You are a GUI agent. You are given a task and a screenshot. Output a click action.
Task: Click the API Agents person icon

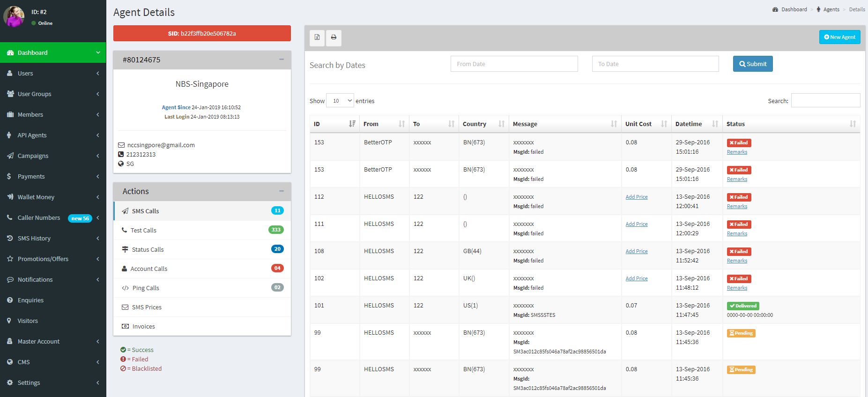[9, 135]
